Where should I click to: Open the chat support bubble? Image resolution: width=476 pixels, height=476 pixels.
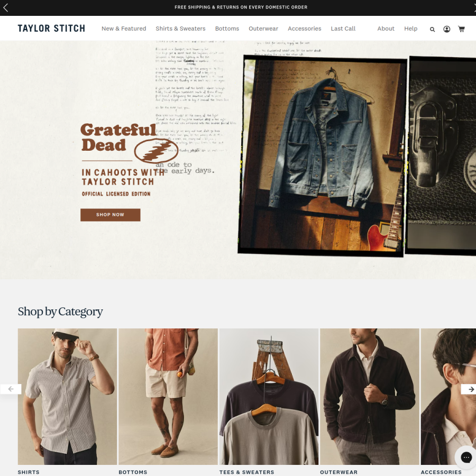(x=466, y=457)
